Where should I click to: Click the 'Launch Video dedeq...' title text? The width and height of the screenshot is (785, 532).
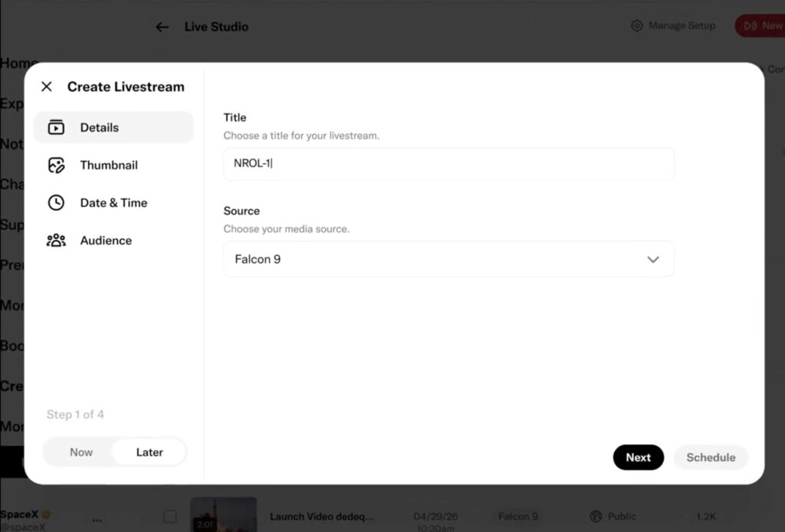point(322,517)
